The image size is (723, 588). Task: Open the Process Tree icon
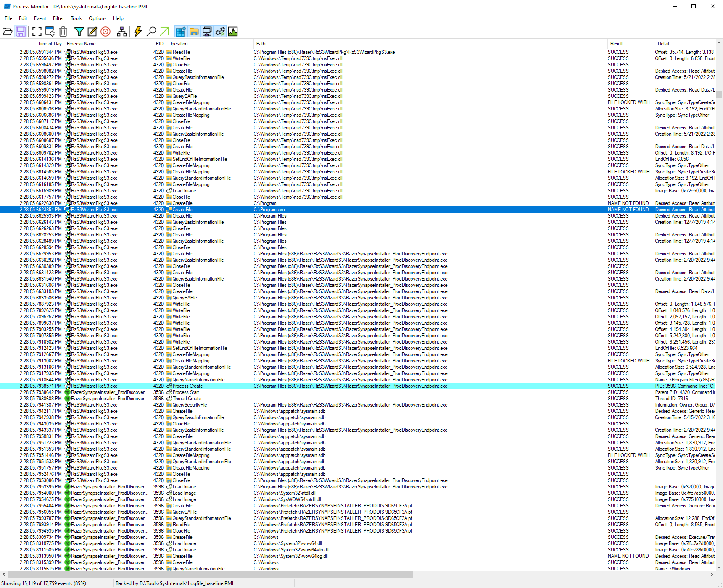coord(122,31)
